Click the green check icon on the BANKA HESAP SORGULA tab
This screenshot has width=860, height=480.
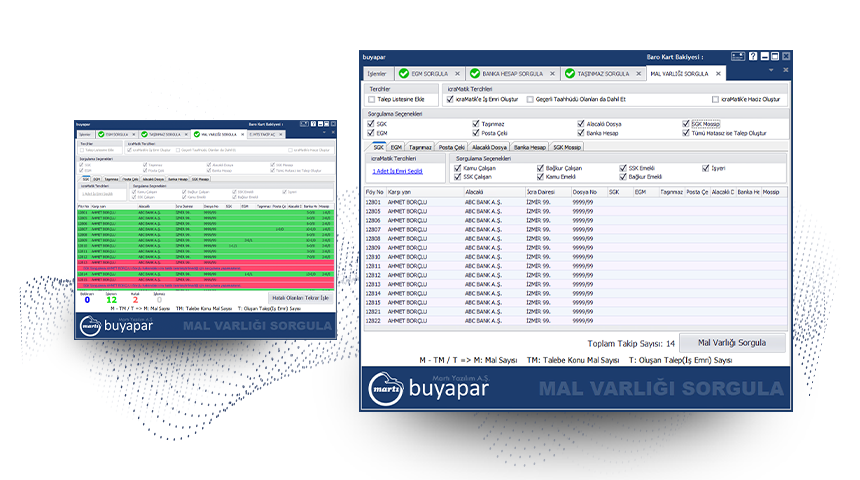click(x=475, y=74)
